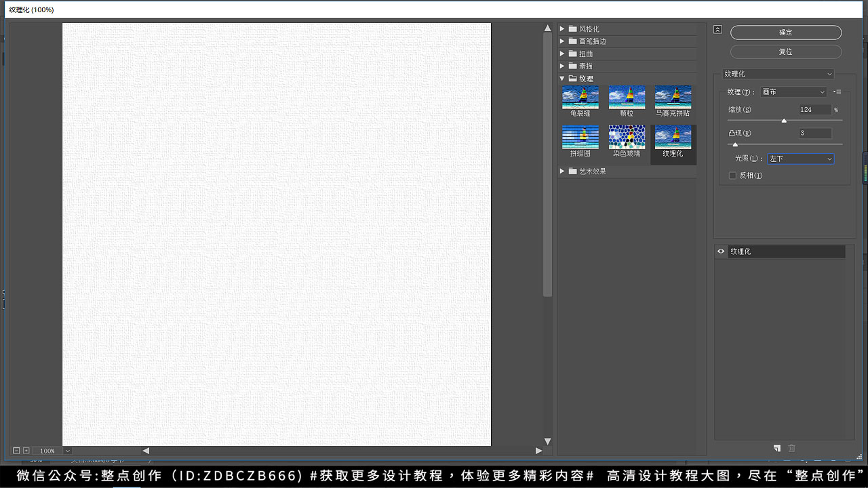This screenshot has width=868, height=488.
Task: Click the 艺术效果 folder icon
Action: pos(573,171)
